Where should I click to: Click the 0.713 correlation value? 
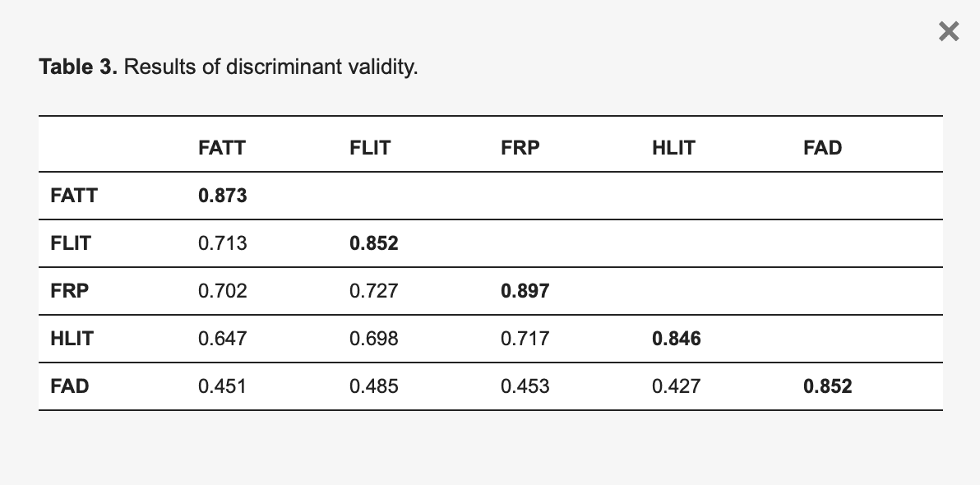pyautogui.click(x=222, y=243)
